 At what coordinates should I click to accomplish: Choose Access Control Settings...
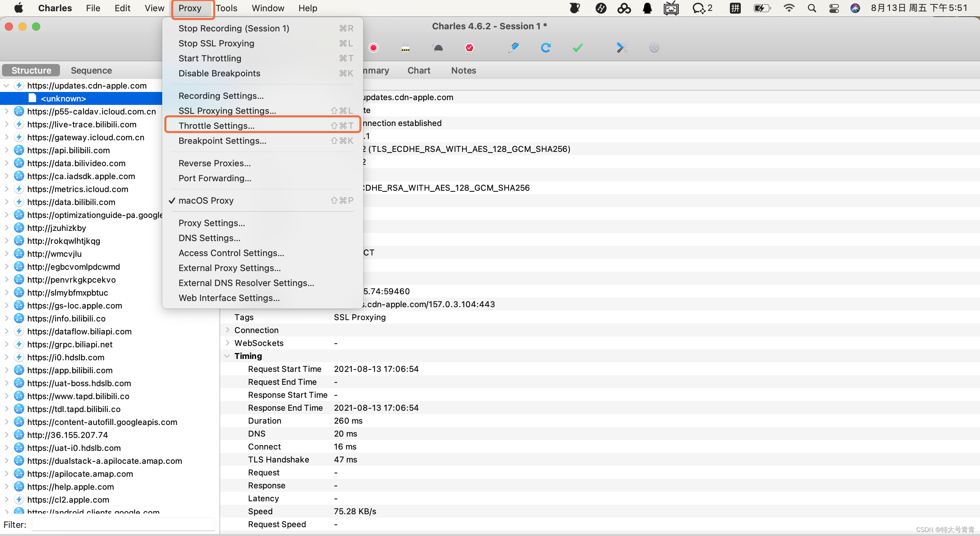coord(262,253)
